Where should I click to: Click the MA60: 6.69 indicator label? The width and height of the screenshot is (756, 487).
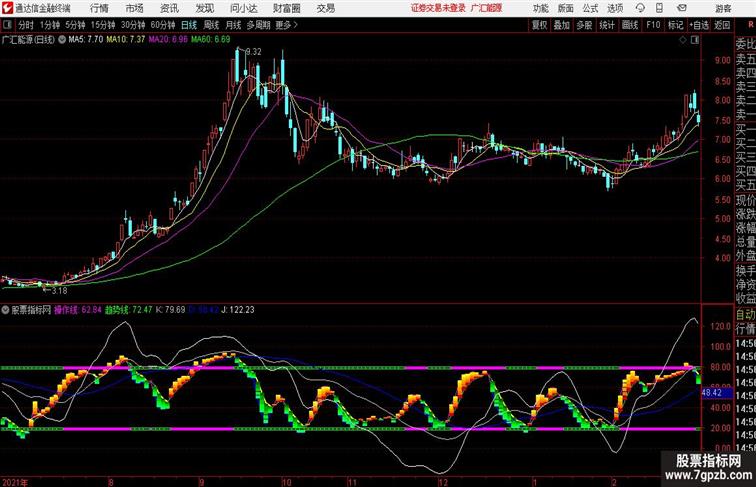[x=211, y=40]
